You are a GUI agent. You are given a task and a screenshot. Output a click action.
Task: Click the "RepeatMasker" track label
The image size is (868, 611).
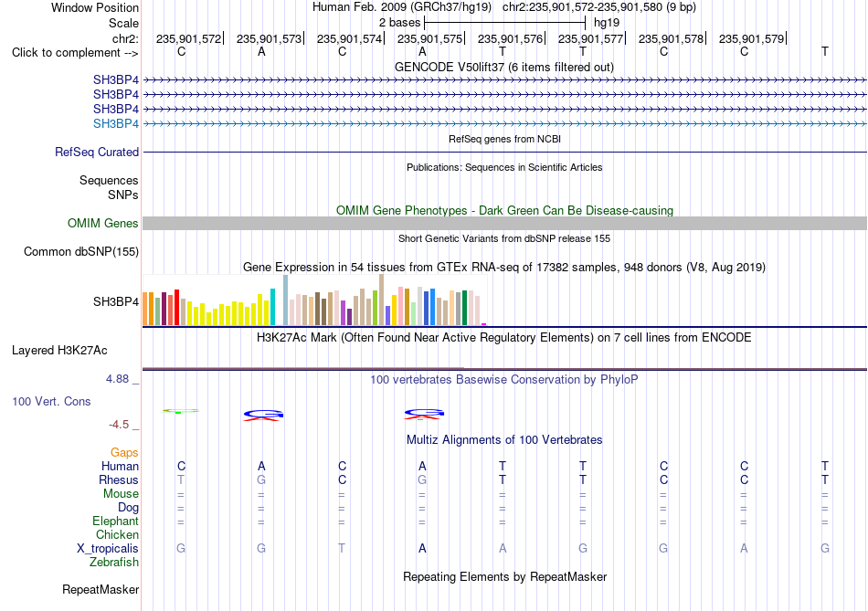pos(101,589)
